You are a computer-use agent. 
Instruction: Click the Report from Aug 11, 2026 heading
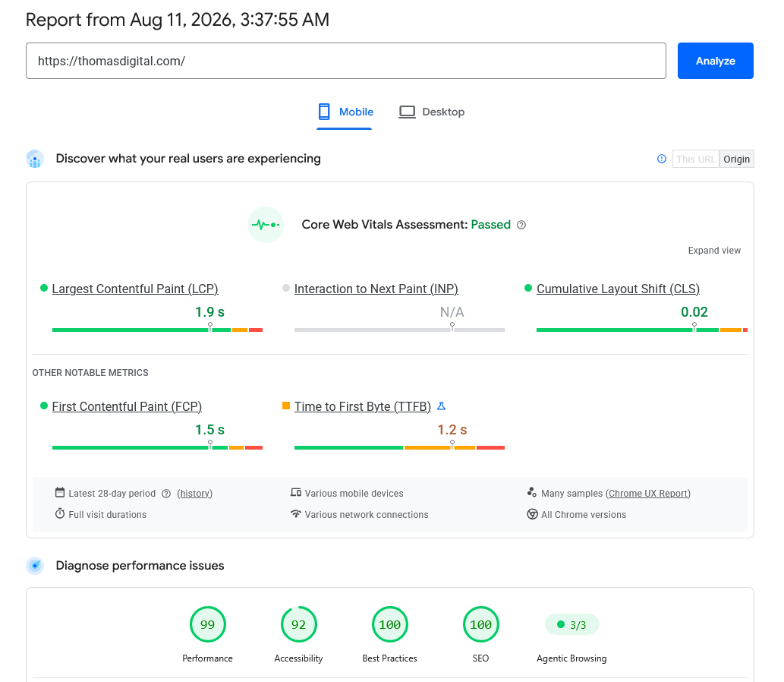[177, 20]
